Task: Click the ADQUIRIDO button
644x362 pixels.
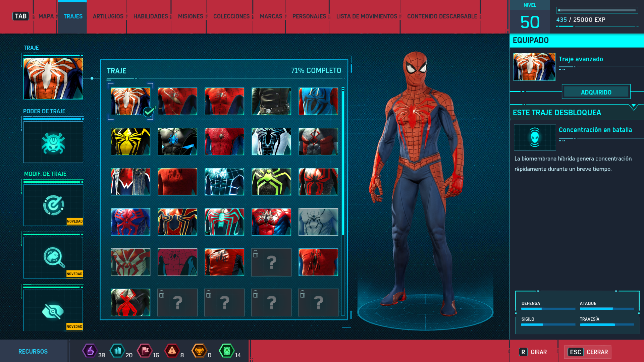Action: (x=596, y=92)
